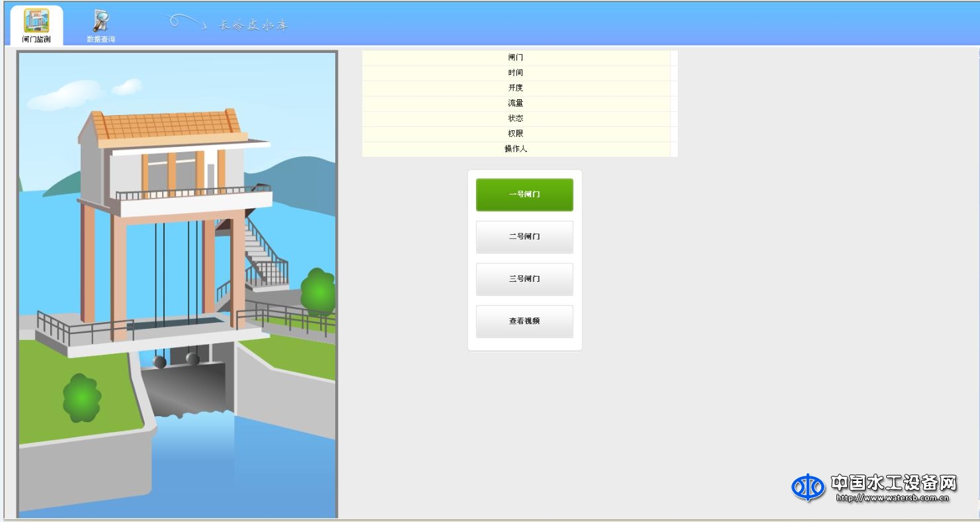Select the 一号闸门 green button
Screen dimensions: 980x522
pos(524,195)
